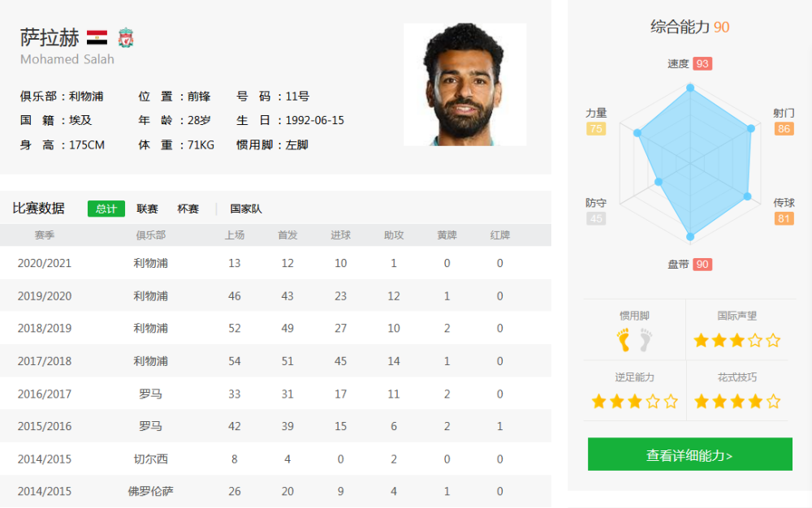Image resolution: width=812 pixels, height=508 pixels.
Task: Click the Egypt flag icon
Action: pyautogui.click(x=97, y=38)
